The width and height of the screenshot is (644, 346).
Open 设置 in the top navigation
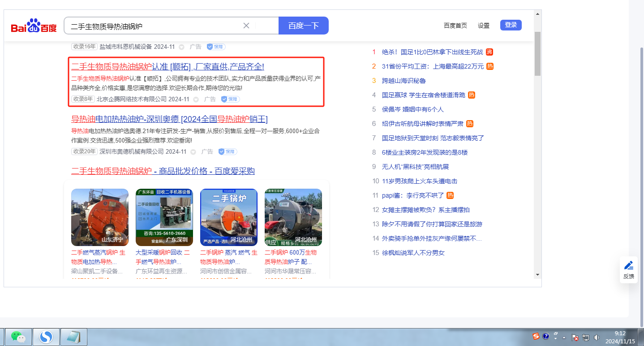coord(483,26)
